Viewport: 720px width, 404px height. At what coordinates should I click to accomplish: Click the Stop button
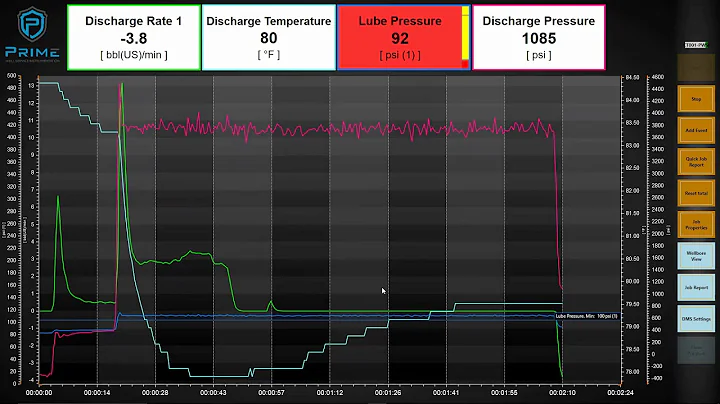point(696,98)
